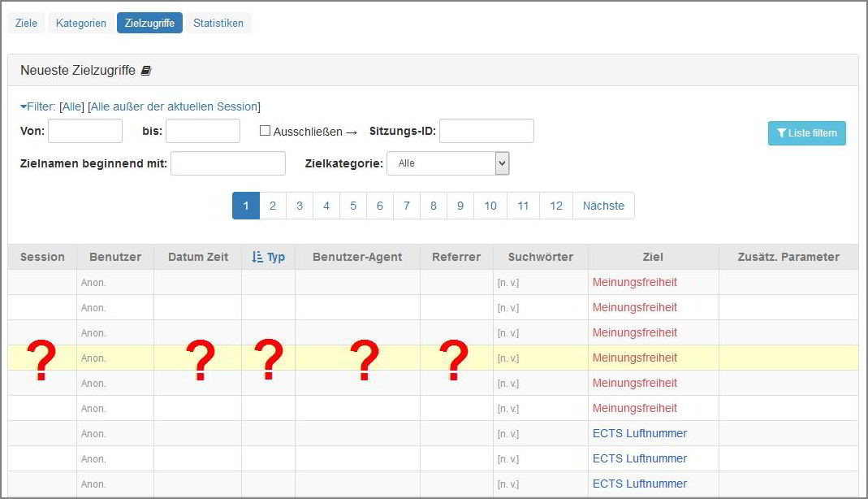Go to page 5
This screenshot has width=868, height=499.
(353, 206)
